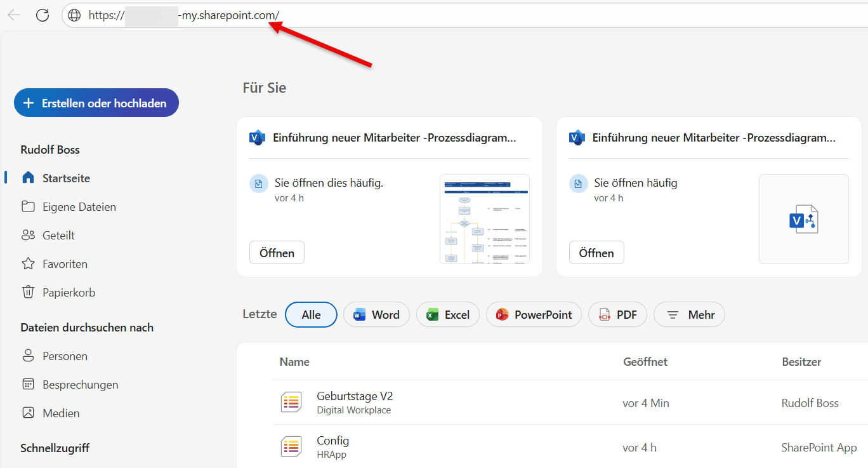Click Erstellen oder hochladen button
868x468 pixels.
[96, 103]
